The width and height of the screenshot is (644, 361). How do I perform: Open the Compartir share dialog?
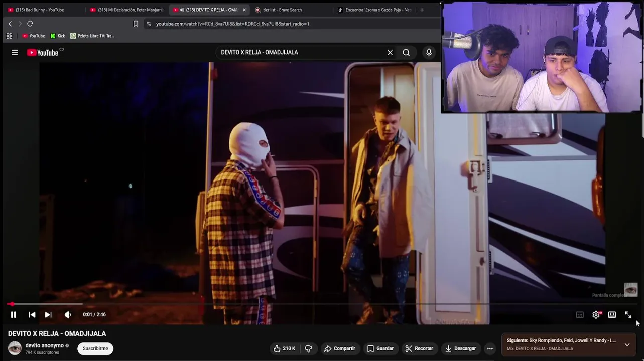point(340,348)
